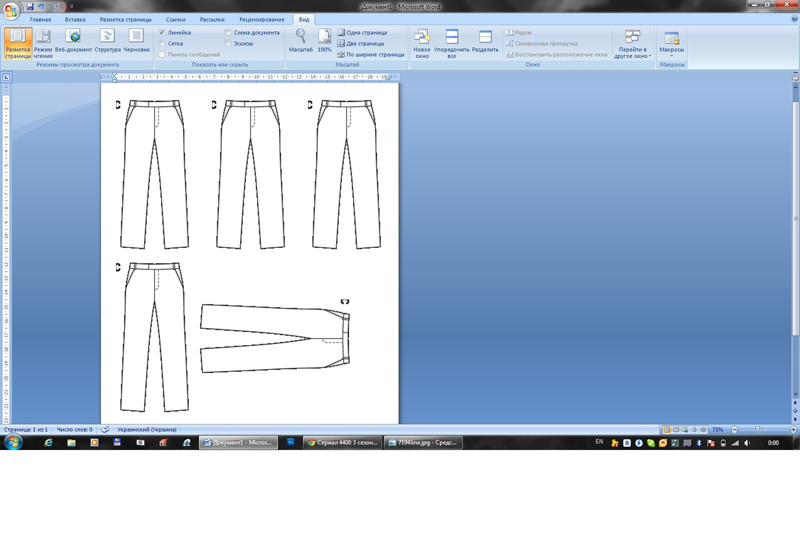Switch to Разметка страницы view mode
The width and height of the screenshot is (800, 539).
pos(17,43)
